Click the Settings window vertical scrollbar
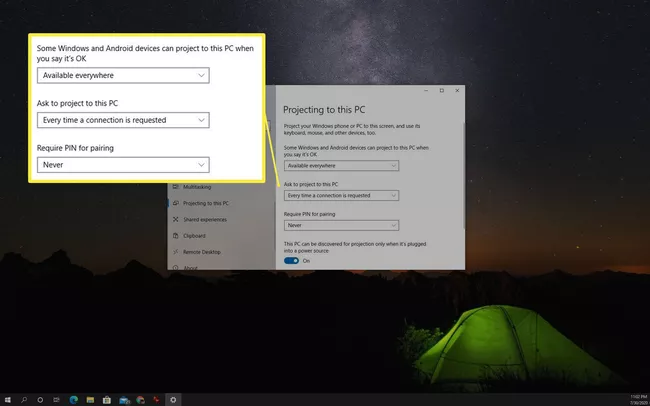This screenshot has width=650, height=406. coord(463,176)
